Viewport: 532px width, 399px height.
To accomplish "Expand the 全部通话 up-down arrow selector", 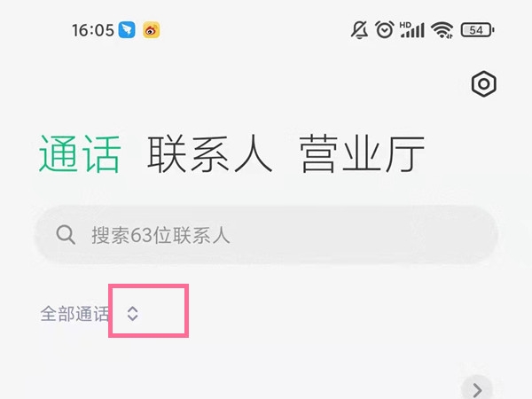I will click(x=132, y=314).
